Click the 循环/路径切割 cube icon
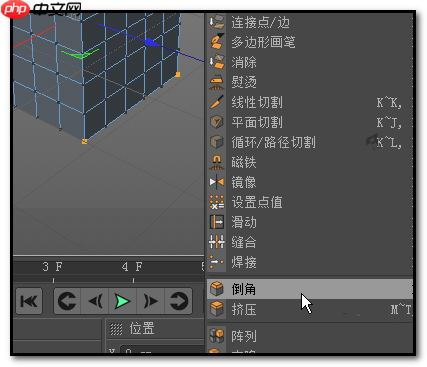 (x=217, y=142)
